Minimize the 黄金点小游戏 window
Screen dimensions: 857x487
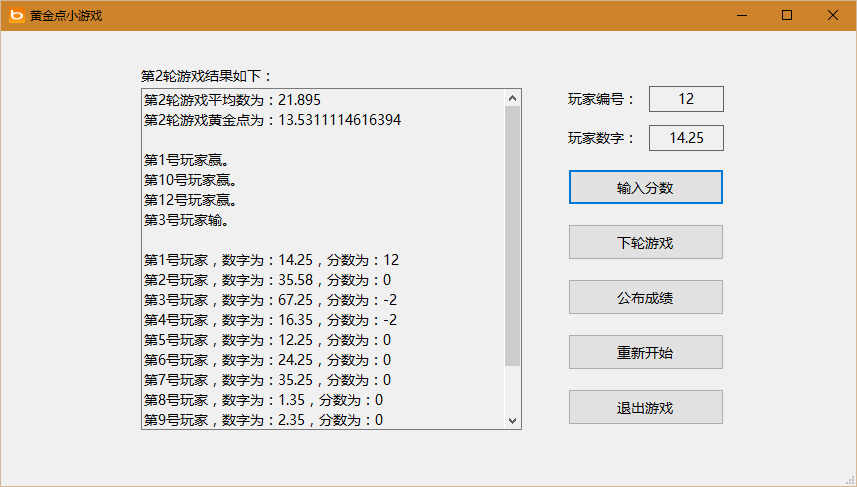pyautogui.click(x=742, y=15)
